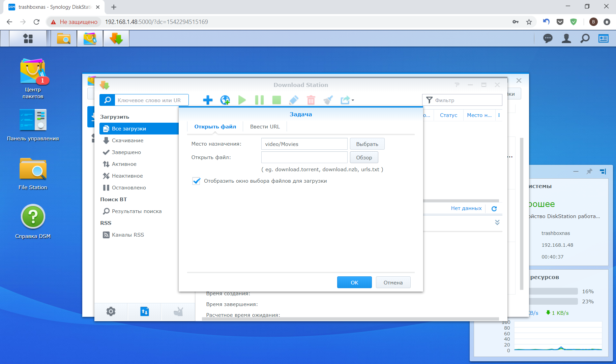Open DSM search magnifier icon
The width and height of the screenshot is (616, 364).
click(x=585, y=38)
